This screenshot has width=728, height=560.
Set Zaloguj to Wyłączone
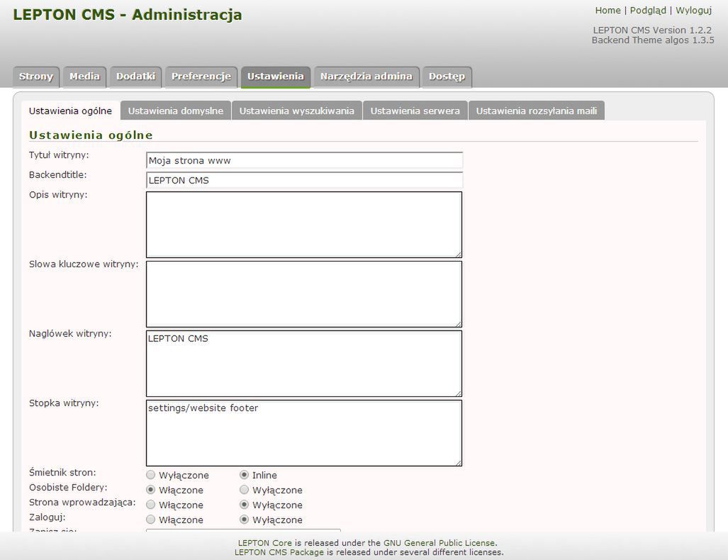tap(245, 519)
